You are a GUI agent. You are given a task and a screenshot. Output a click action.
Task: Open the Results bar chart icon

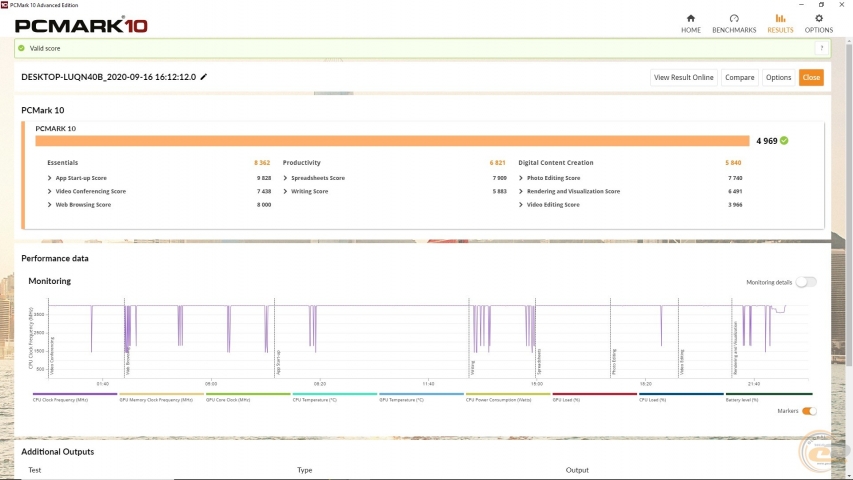[x=780, y=19]
